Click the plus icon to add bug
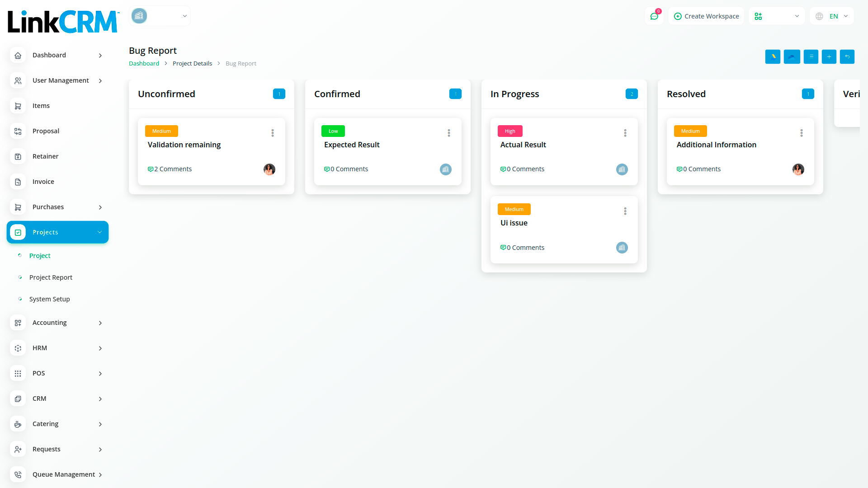Screen dimensions: 868x488 [829, 56]
